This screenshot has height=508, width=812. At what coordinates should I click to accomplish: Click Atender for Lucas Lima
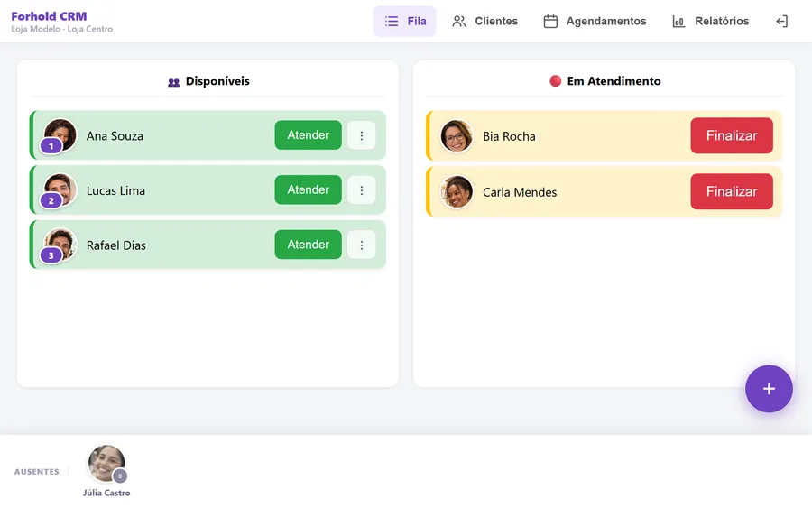(309, 190)
